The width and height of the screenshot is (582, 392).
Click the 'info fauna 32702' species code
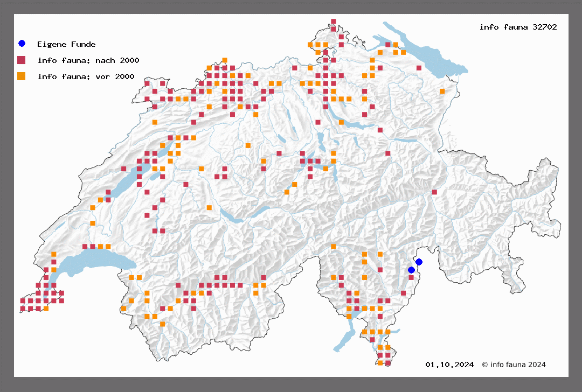[518, 27]
